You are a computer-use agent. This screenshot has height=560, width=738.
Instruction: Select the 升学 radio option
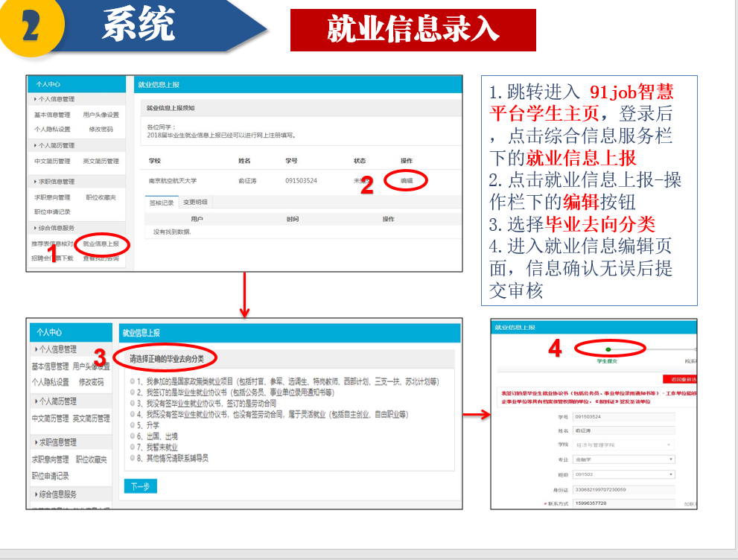[x=133, y=425]
